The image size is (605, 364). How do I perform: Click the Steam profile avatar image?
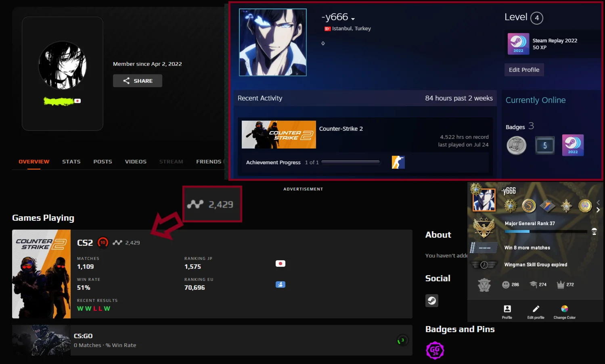[273, 42]
